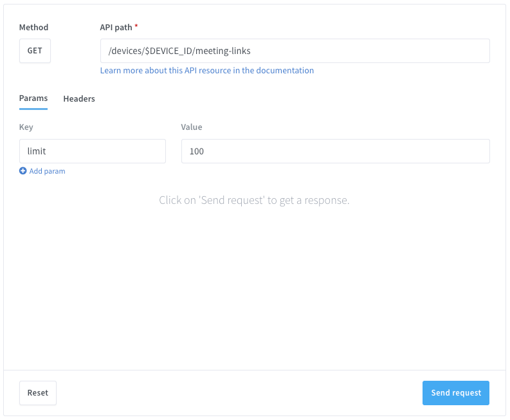The height and width of the screenshot is (420, 510).
Task: Click the "Key" column label
Action: pyautogui.click(x=26, y=127)
